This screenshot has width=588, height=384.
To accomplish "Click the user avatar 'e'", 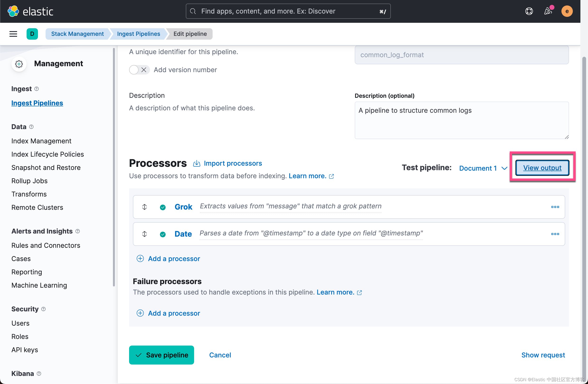I will click(x=567, y=11).
